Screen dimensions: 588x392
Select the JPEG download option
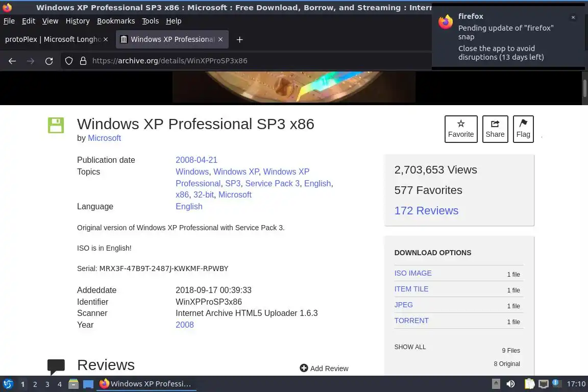(x=404, y=305)
